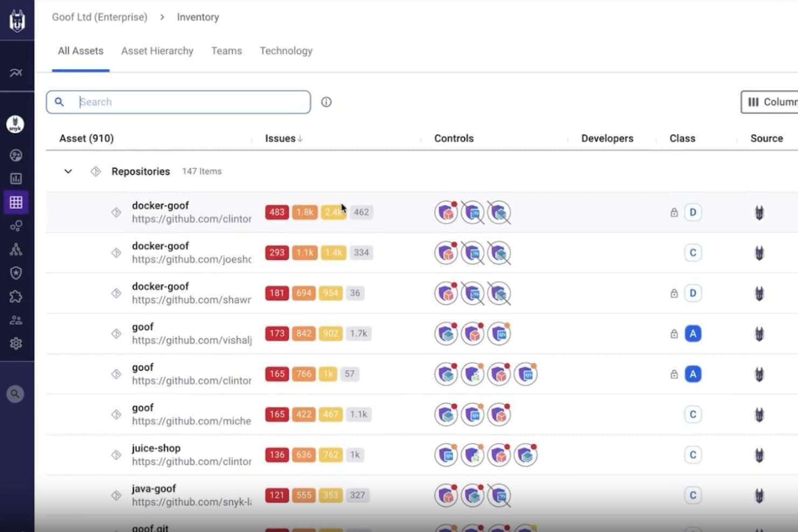Click the Snyk source icon in java-goof row

pos(759,495)
